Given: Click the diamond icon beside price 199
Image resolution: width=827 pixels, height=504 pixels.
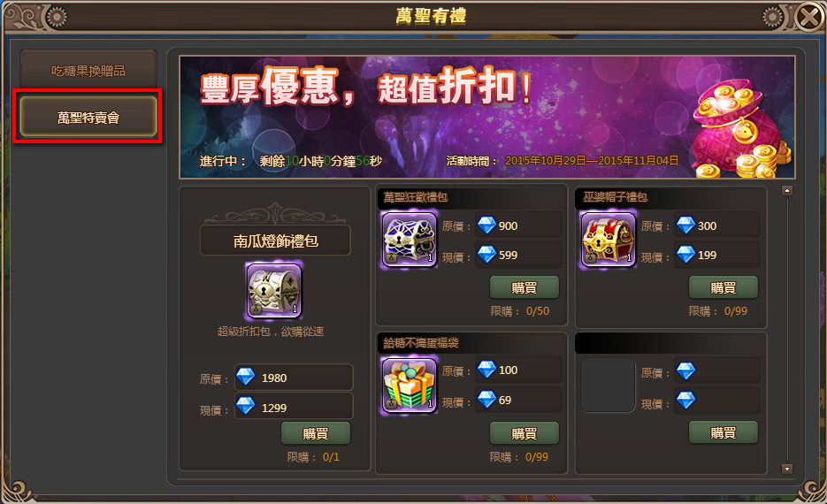Looking at the screenshot, I should point(685,255).
